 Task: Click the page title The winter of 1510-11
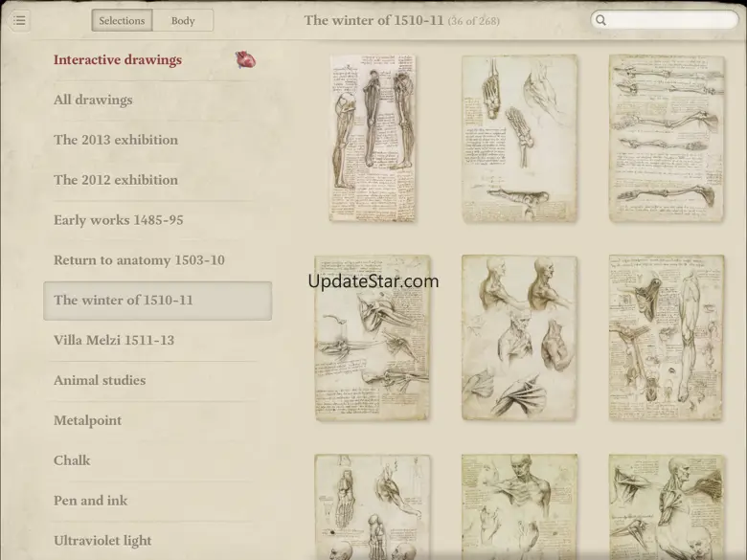coord(373,20)
